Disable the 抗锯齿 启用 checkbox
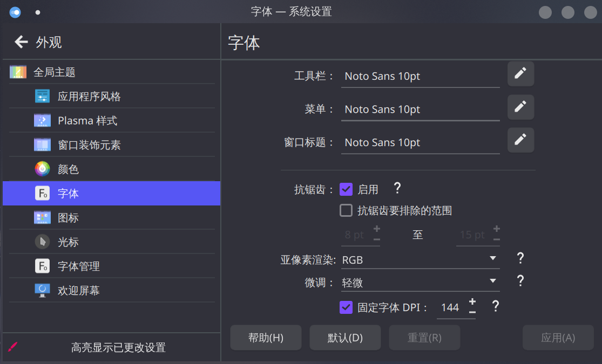The image size is (602, 364). point(346,189)
